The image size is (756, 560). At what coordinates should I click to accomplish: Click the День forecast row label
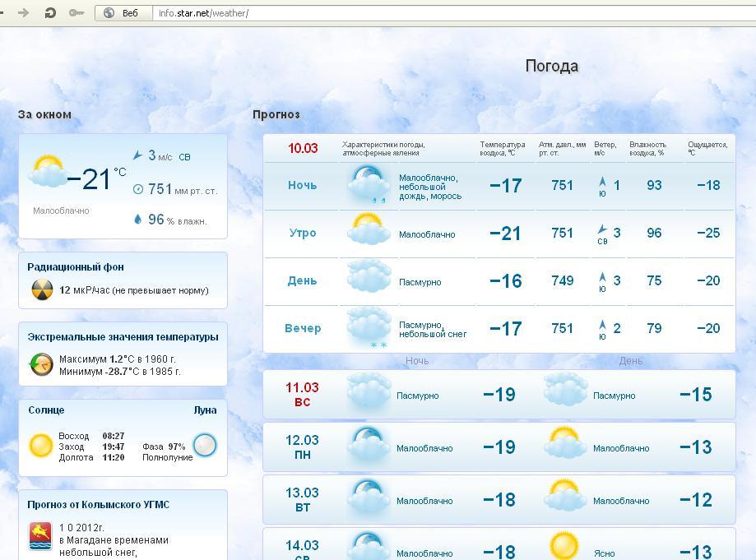point(302,280)
